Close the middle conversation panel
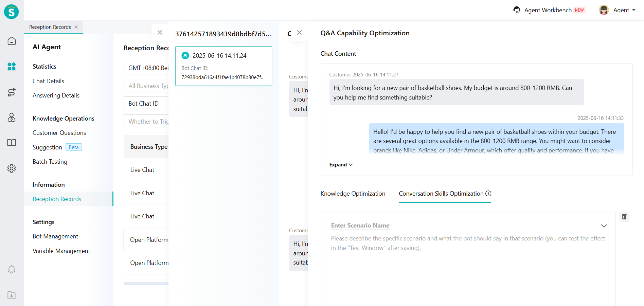 coord(299,33)
